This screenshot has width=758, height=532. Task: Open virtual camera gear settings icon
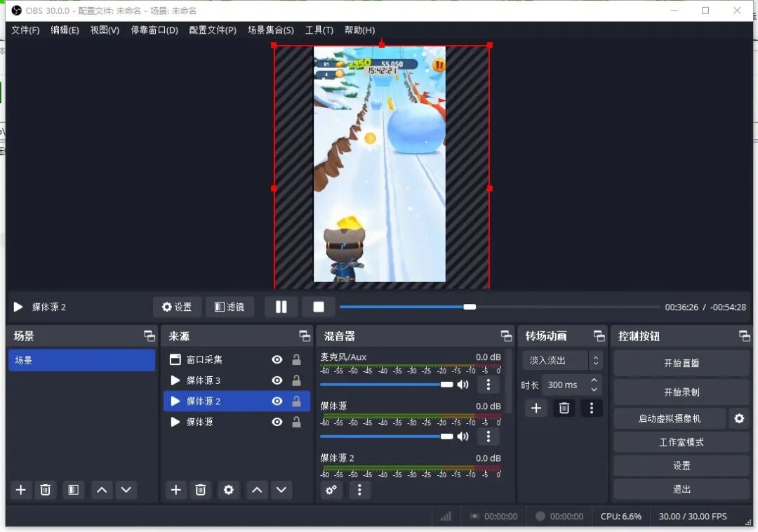pyautogui.click(x=739, y=418)
